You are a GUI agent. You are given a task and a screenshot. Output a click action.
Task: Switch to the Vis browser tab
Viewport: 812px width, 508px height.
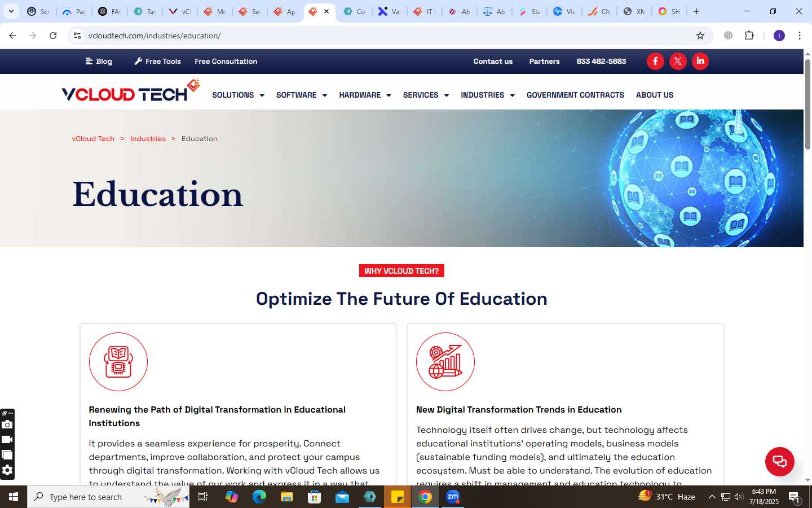coord(564,11)
